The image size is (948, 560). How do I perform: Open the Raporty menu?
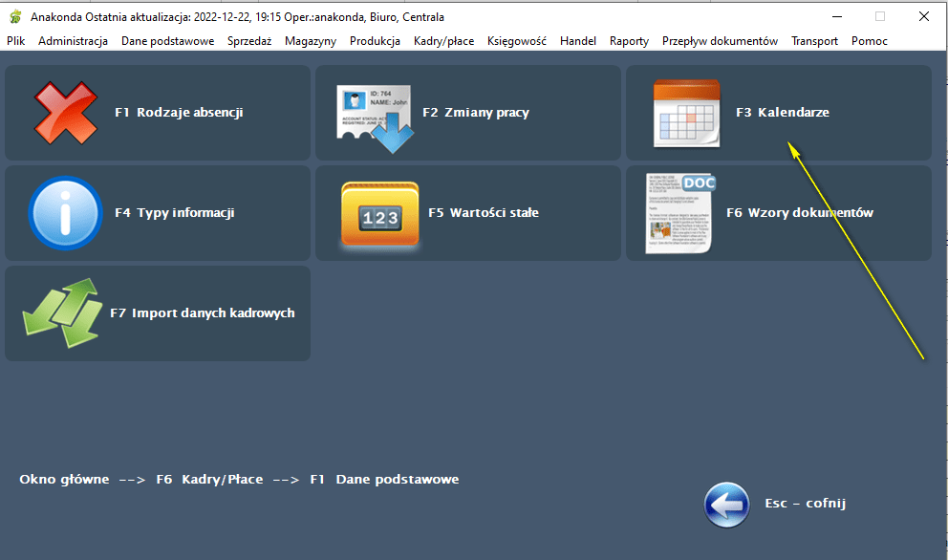coord(629,41)
